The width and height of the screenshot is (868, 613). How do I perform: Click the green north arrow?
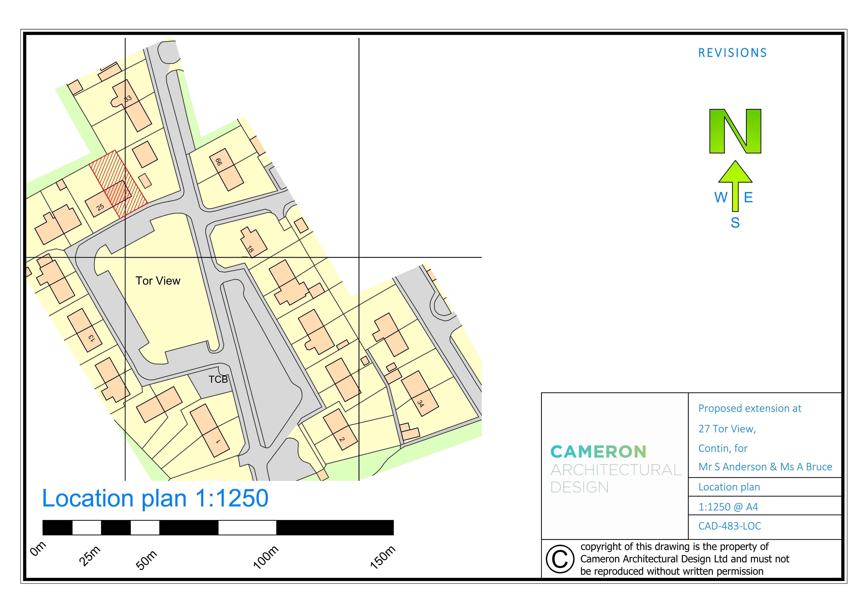point(735,186)
